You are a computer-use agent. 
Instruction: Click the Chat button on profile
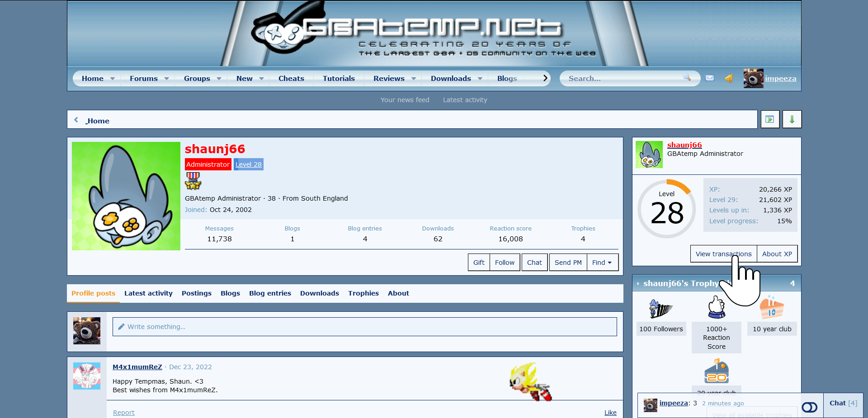click(x=534, y=263)
